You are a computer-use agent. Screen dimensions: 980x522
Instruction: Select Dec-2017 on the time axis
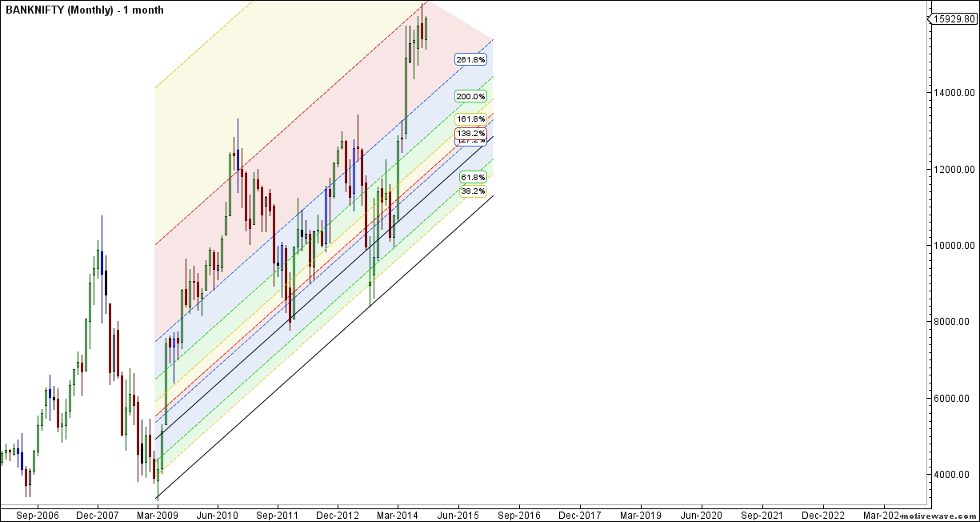(579, 516)
